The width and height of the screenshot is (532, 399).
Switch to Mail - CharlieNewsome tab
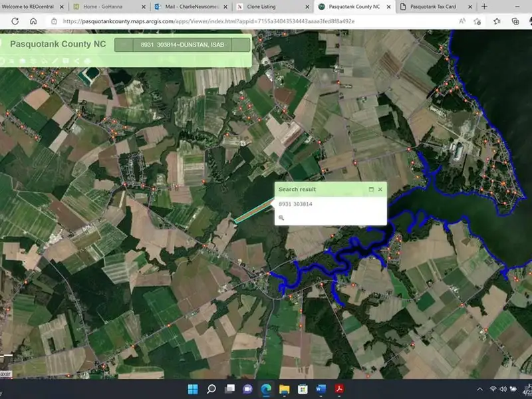click(x=188, y=6)
